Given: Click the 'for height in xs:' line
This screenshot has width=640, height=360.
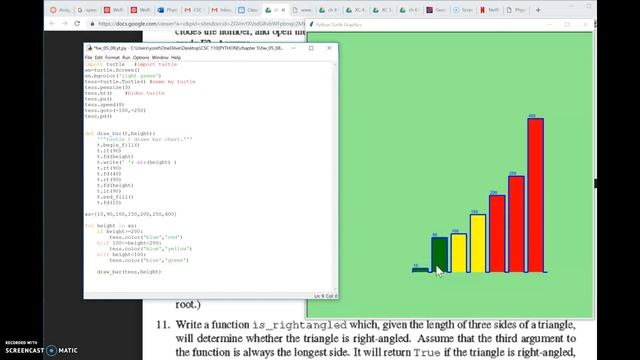Looking at the screenshot, I should point(111,226).
